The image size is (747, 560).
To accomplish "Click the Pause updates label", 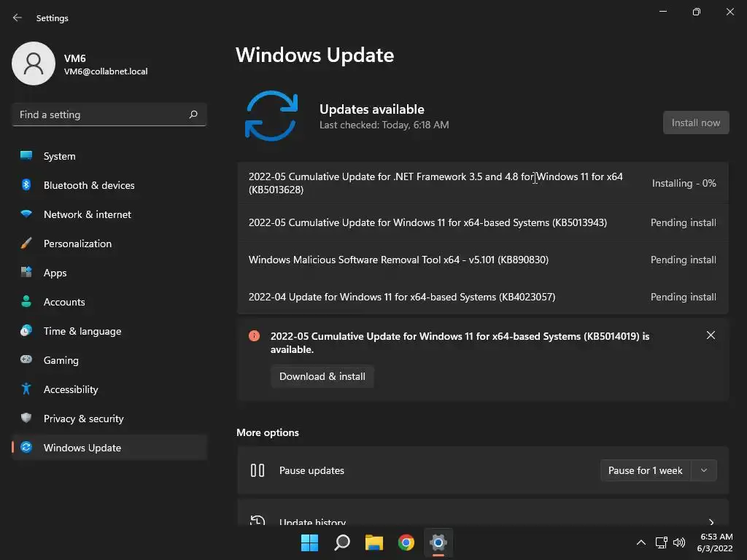I will pos(311,470).
